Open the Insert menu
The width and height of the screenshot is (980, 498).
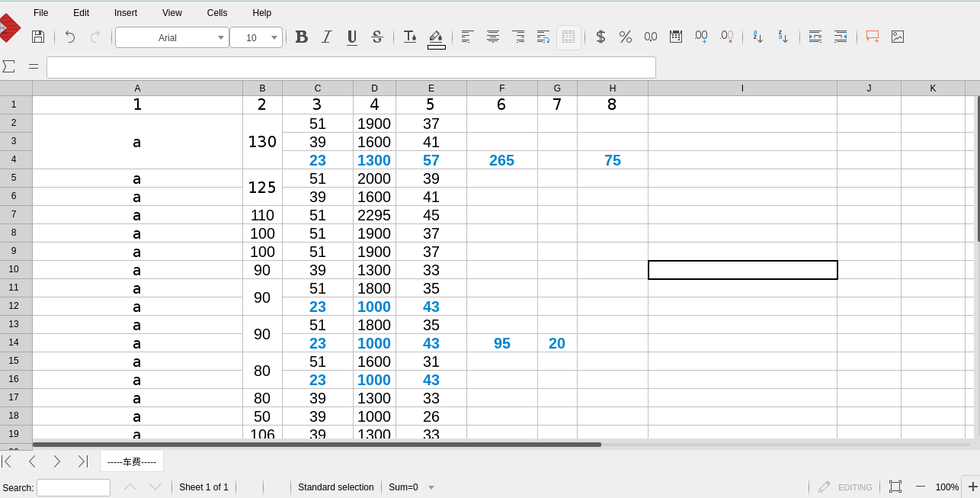(x=126, y=13)
